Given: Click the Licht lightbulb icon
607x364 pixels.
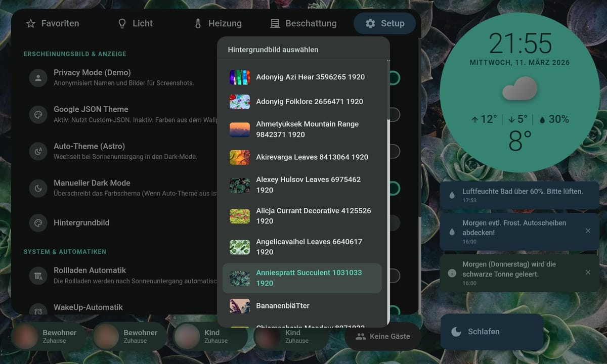Looking at the screenshot, I should 121,23.
